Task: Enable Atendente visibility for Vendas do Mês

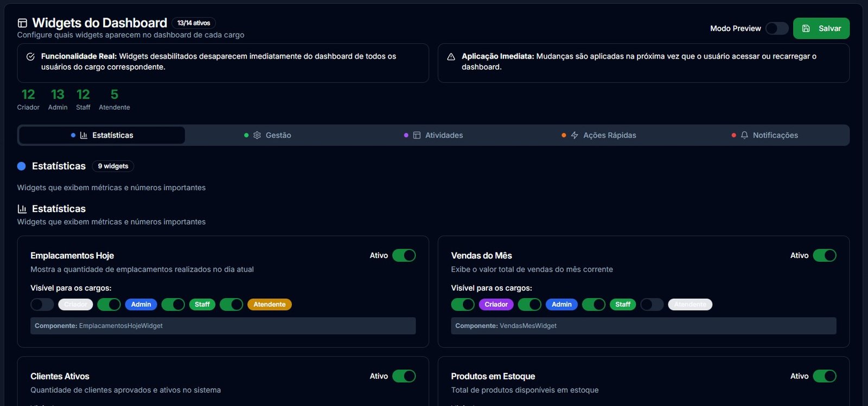Action: [652, 304]
